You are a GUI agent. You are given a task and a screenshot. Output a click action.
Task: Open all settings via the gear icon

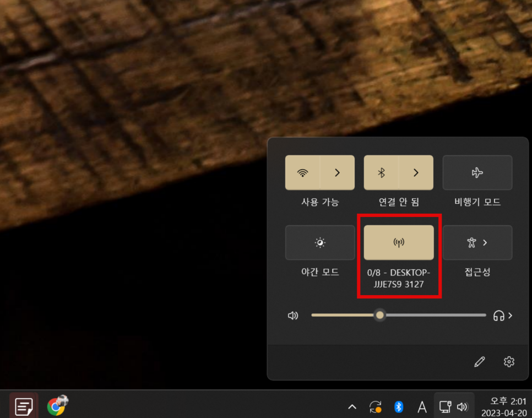pyautogui.click(x=509, y=362)
